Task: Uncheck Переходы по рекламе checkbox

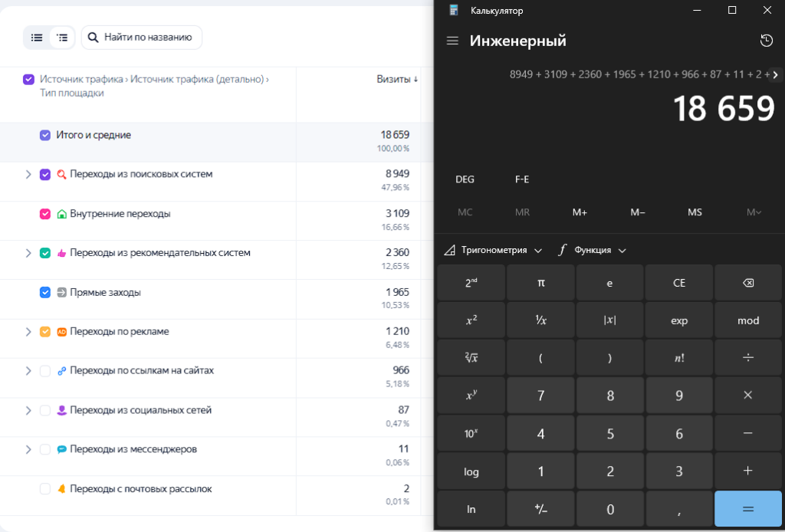Action: coord(45,332)
